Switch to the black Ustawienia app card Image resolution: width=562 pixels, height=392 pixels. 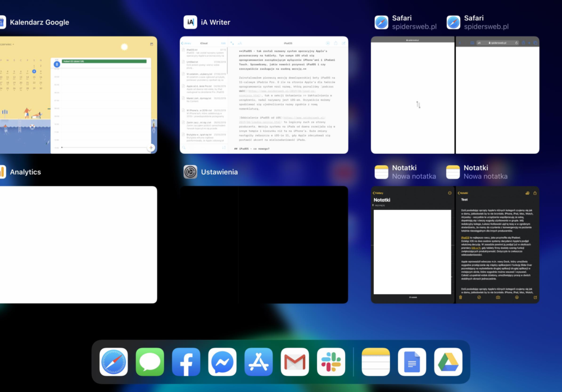pyautogui.click(x=264, y=245)
